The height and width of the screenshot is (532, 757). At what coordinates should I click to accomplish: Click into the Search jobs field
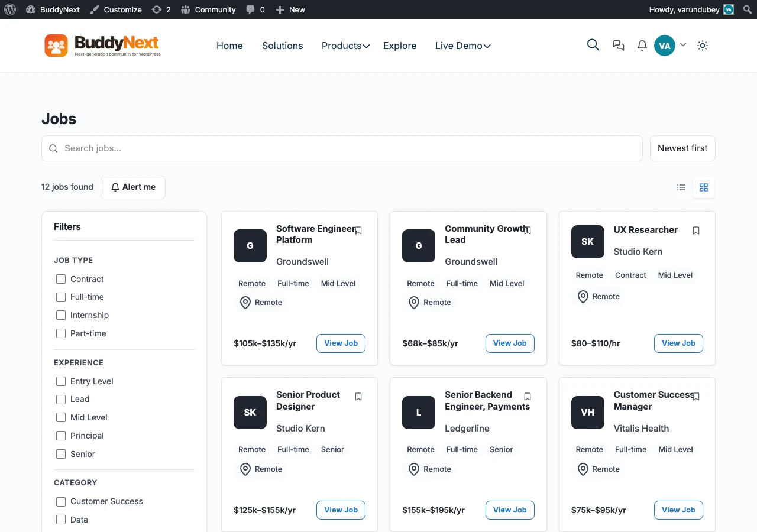click(342, 148)
